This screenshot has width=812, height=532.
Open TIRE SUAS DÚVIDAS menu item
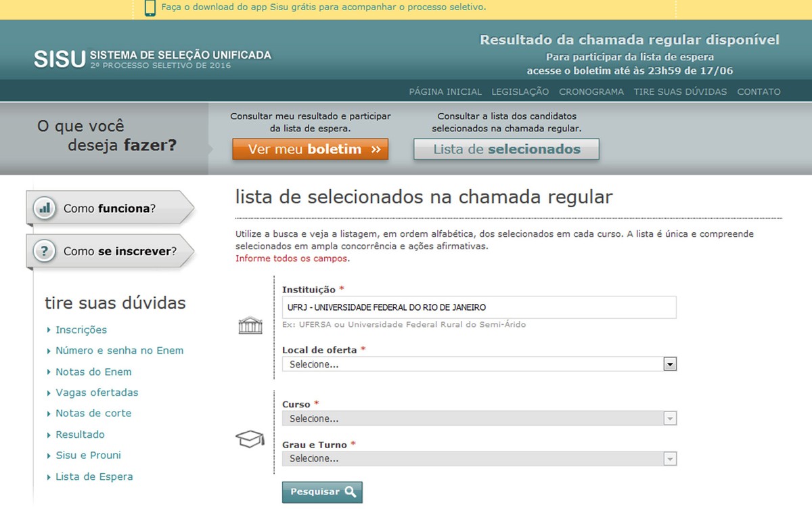point(680,91)
